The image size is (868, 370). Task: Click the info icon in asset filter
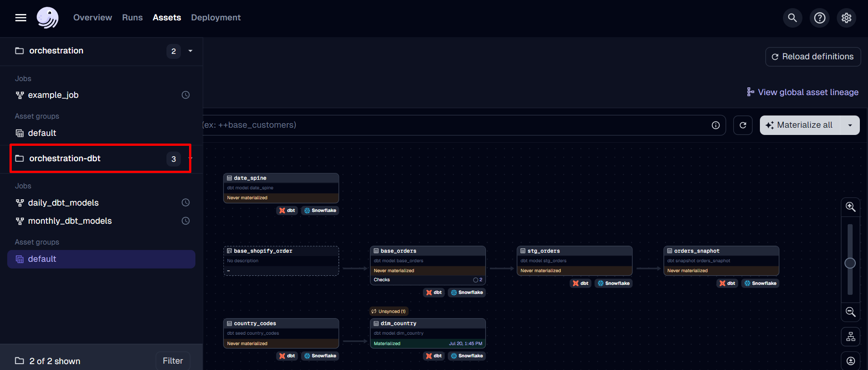pos(716,125)
